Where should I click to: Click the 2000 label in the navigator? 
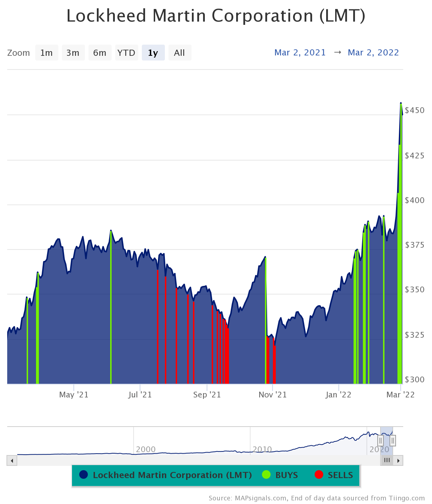tap(146, 449)
